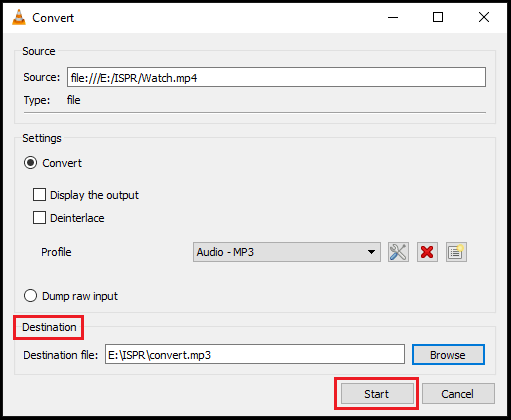The height and width of the screenshot is (420, 511).
Task: Enable the Display the output checkbox
Action: click(39, 195)
